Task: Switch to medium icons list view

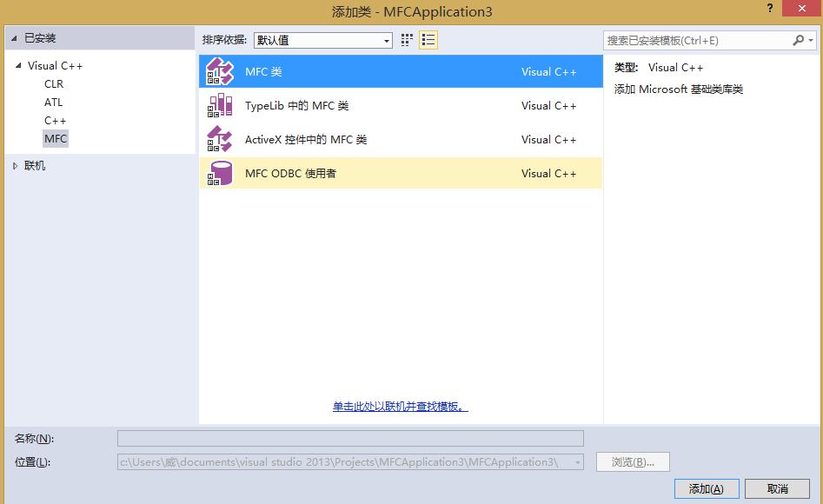Action: coord(428,41)
